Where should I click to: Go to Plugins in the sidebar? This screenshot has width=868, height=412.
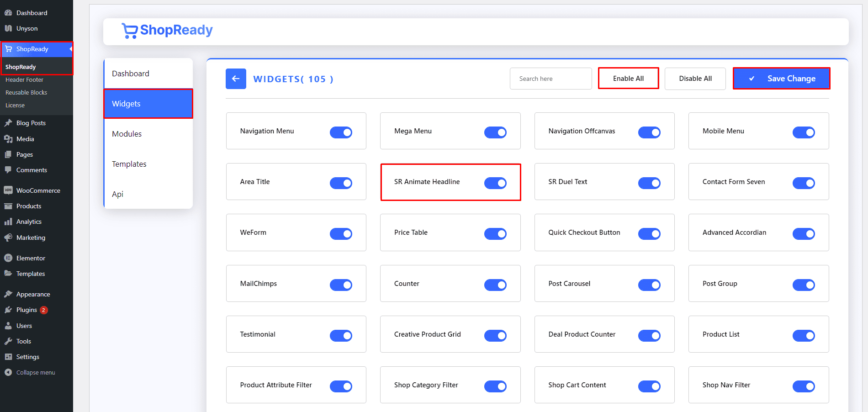(x=26, y=310)
